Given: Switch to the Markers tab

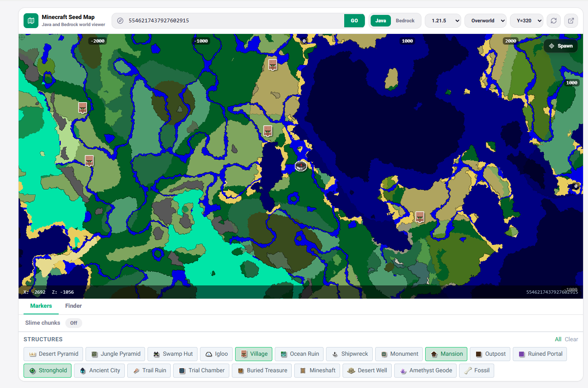Looking at the screenshot, I should (x=41, y=306).
